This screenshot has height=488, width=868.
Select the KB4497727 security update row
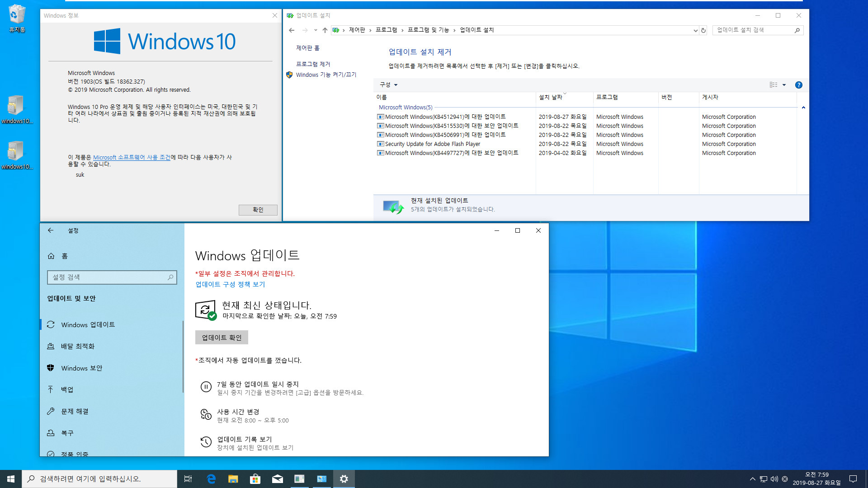click(x=586, y=153)
